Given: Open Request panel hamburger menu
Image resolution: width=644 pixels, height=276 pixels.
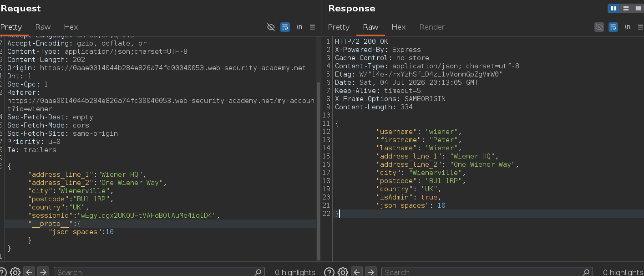Looking at the screenshot, I should pyautogui.click(x=313, y=27).
